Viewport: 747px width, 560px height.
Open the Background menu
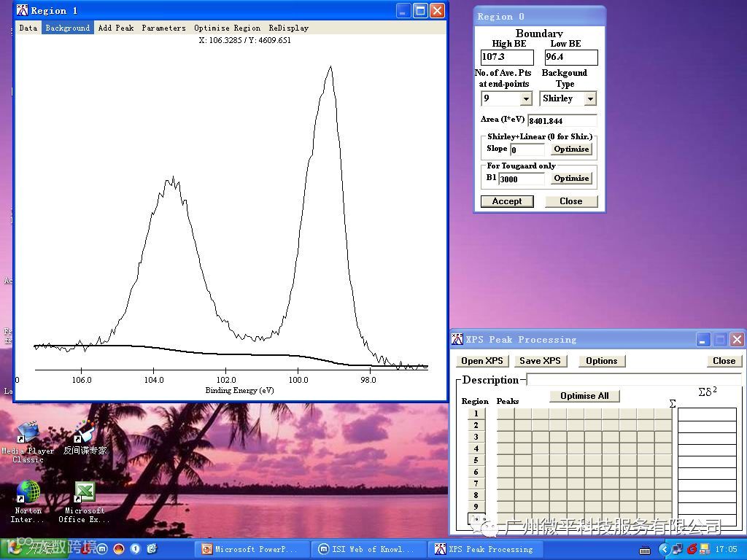[67, 28]
